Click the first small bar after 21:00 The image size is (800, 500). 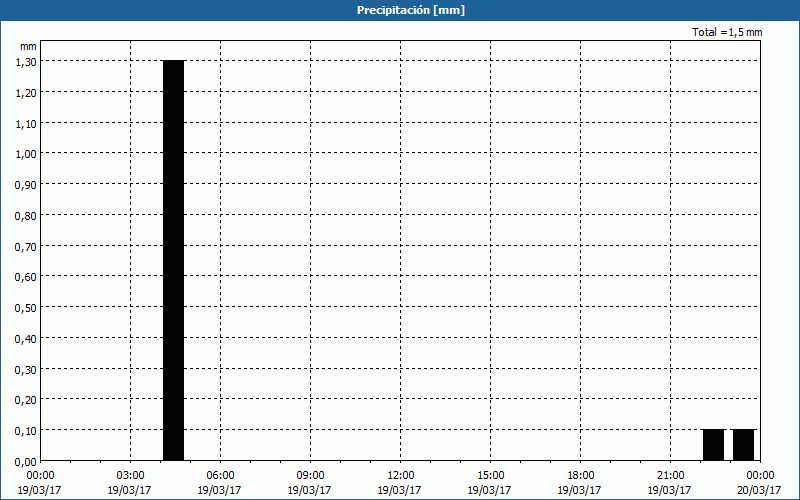[713, 445]
